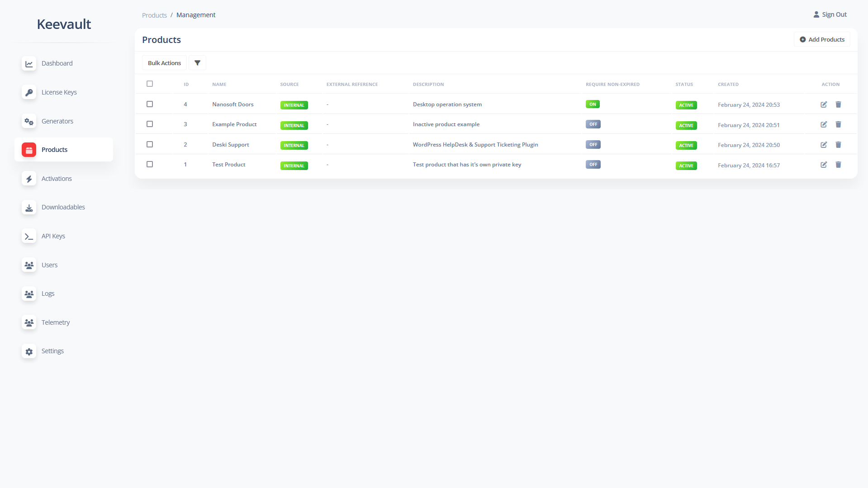The height and width of the screenshot is (488, 868).
Task: Click the Generators gears icon
Action: 29,121
